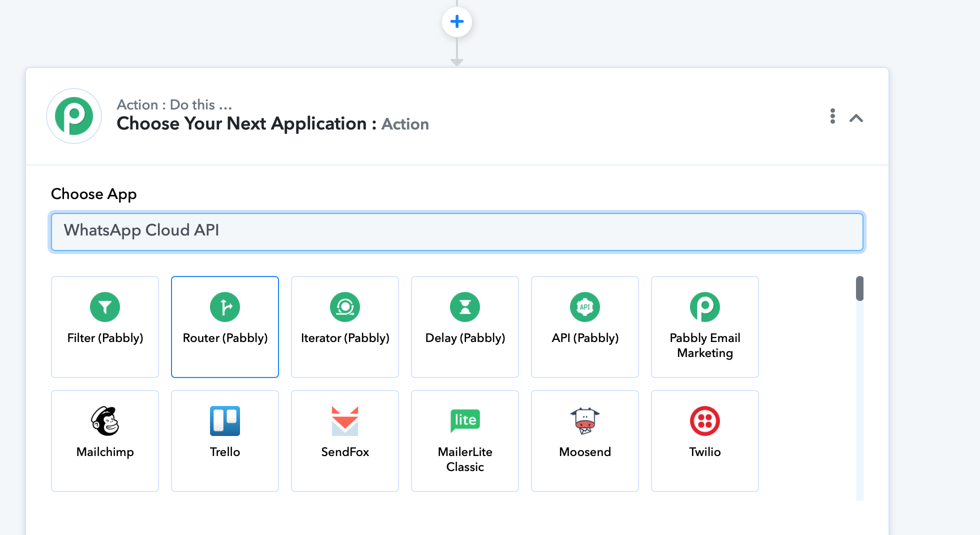The image size is (980, 535).
Task: Select the Router (Pabbly) icon
Action: (x=225, y=307)
